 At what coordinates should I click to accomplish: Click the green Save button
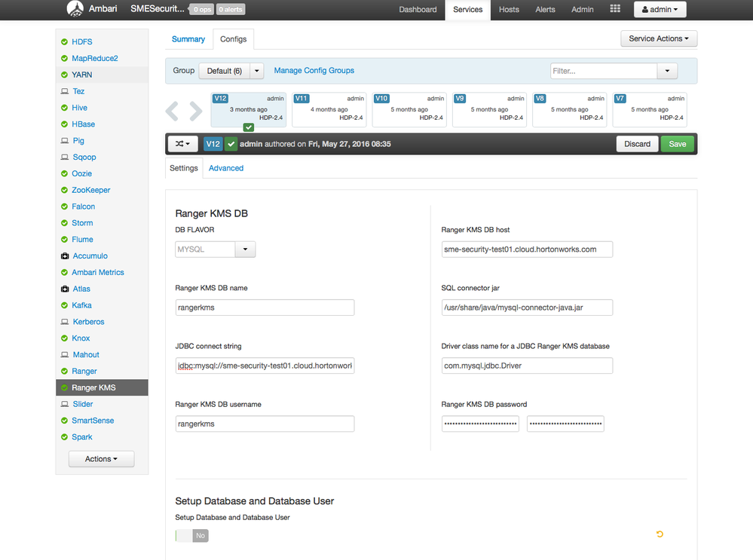tap(677, 144)
